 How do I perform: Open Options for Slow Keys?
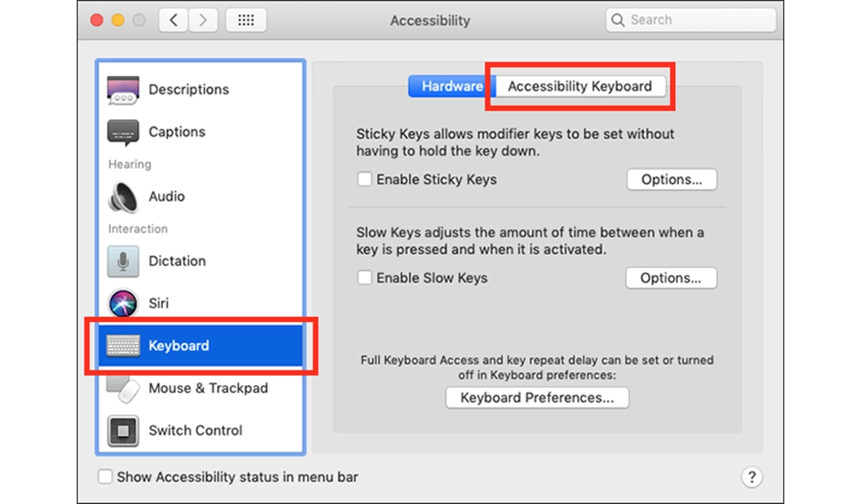672,278
